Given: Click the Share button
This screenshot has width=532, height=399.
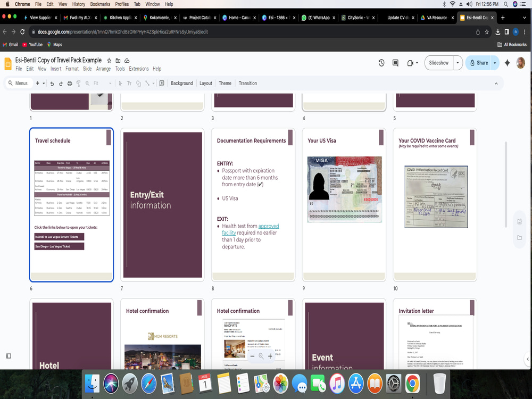Looking at the screenshot, I should [x=479, y=63].
